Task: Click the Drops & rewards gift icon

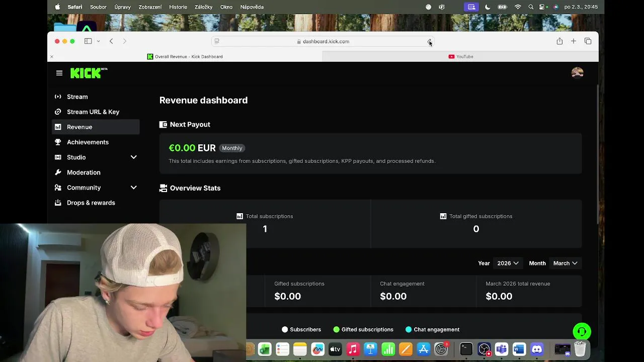Action: (x=58, y=203)
